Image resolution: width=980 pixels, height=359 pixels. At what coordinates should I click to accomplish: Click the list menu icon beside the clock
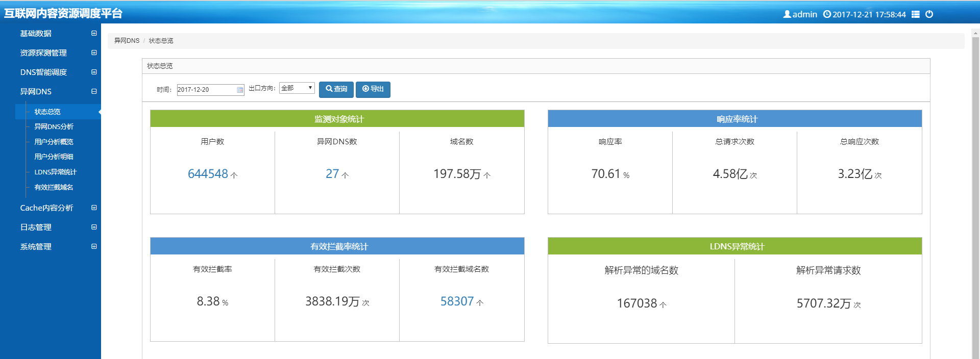click(916, 14)
